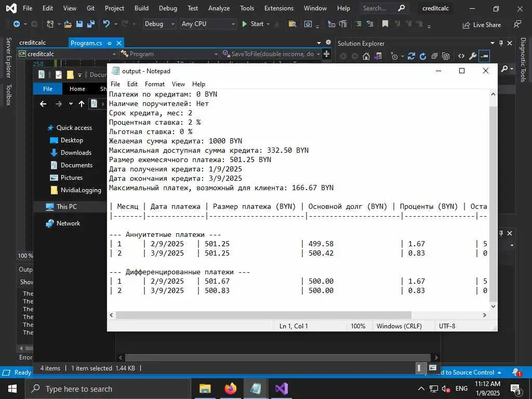Open the Undo history dropdown arrow
Image resolution: width=532 pixels, height=399 pixels.
[115, 24]
